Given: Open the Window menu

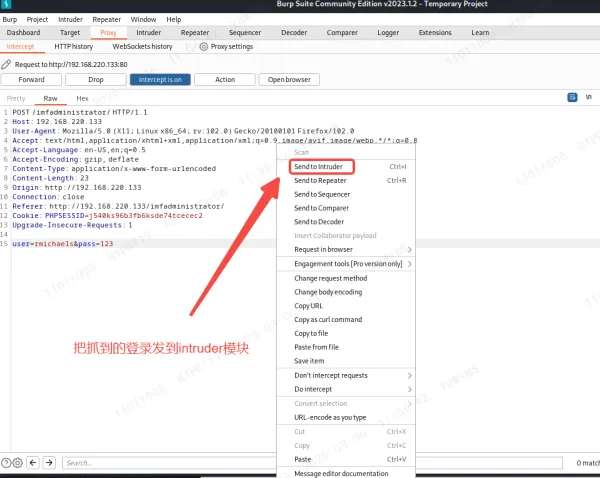Looking at the screenshot, I should 143,20.
